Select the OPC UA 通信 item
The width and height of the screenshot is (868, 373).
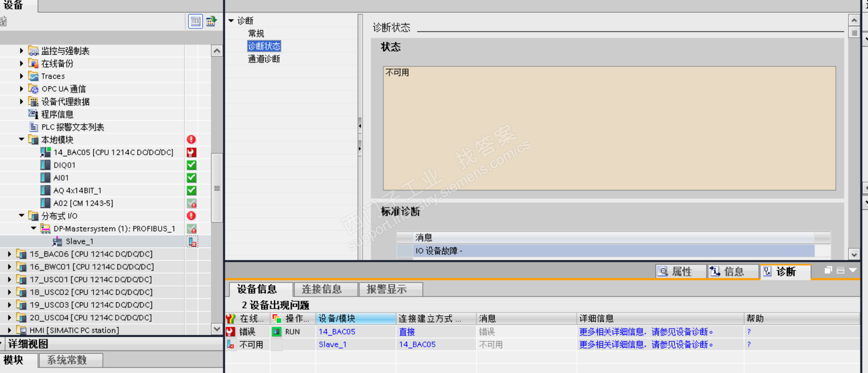pos(64,89)
